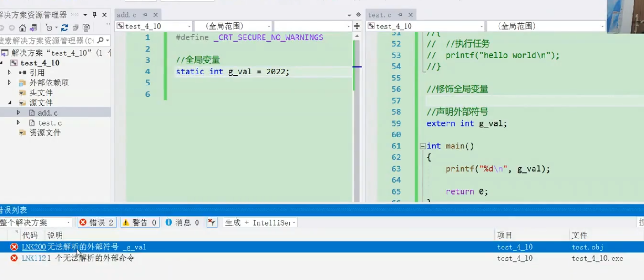Select the test_4_10 project in tree
The width and height of the screenshot is (644, 280).
click(x=40, y=63)
